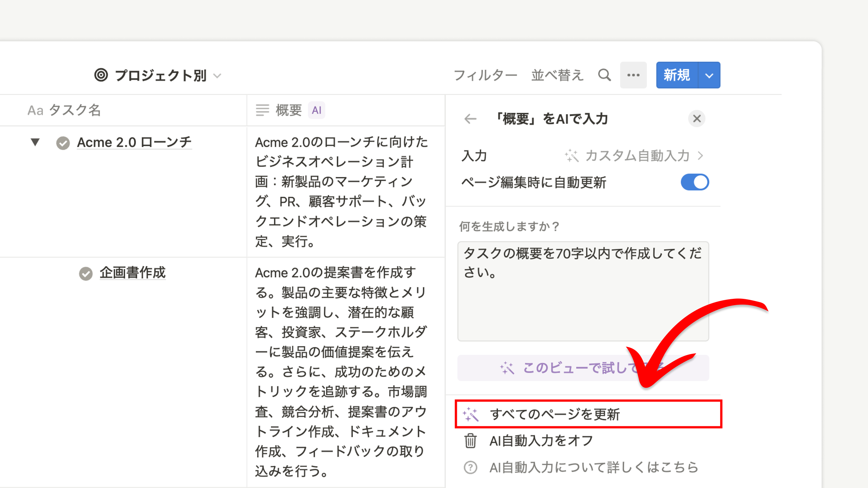
Task: Open the three-dots view options menu
Action: pyautogui.click(x=633, y=75)
